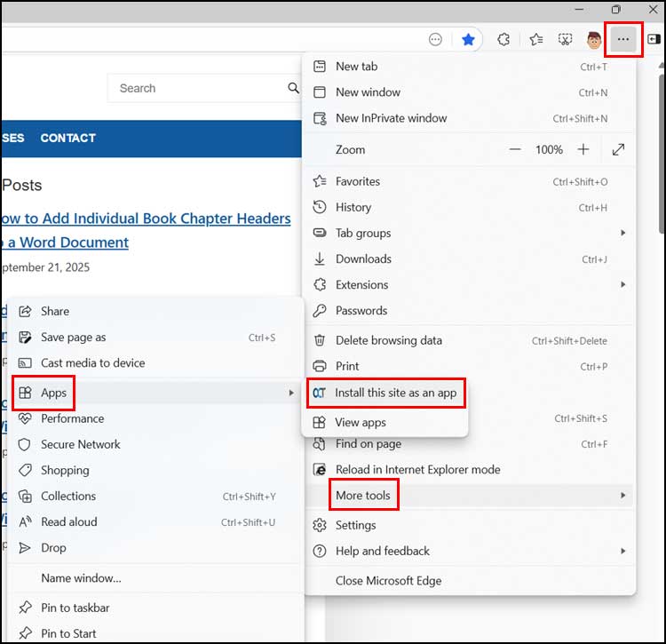
Task: Open the Apps menu entry
Action: pyautogui.click(x=155, y=393)
